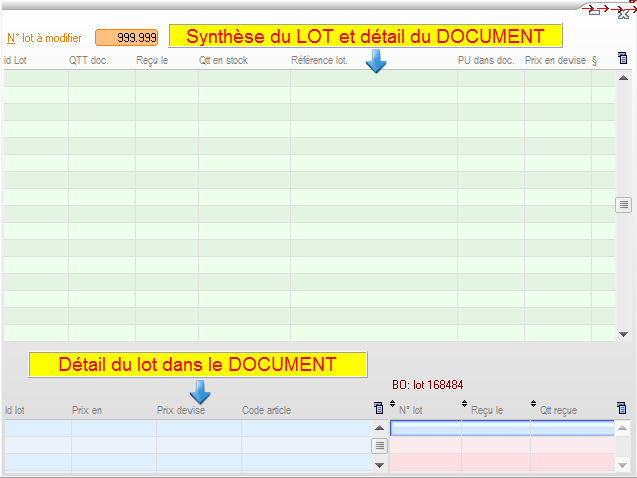Viewport: 637px width, 478px height.
Task: Click the sort arrows beside N° lot column
Action: pos(392,404)
